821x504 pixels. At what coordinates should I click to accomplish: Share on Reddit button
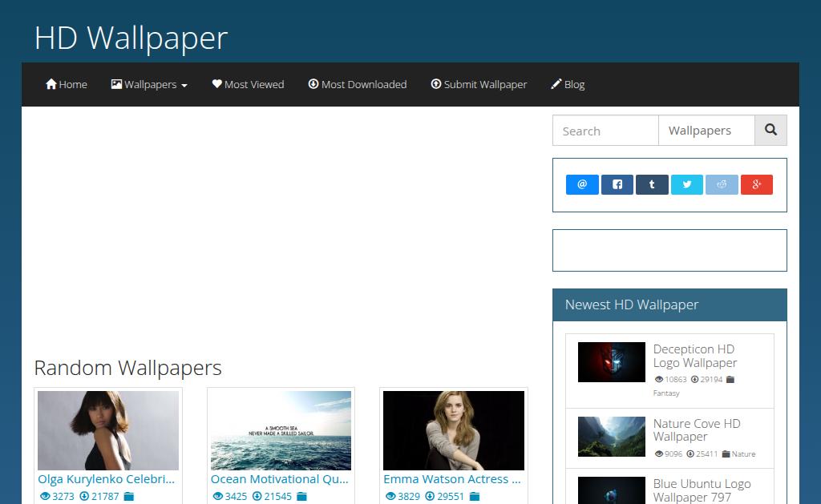click(722, 184)
